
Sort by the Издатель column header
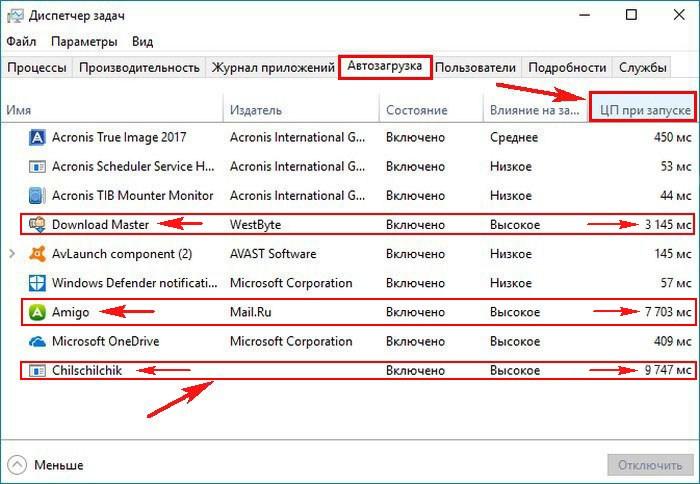301,110
